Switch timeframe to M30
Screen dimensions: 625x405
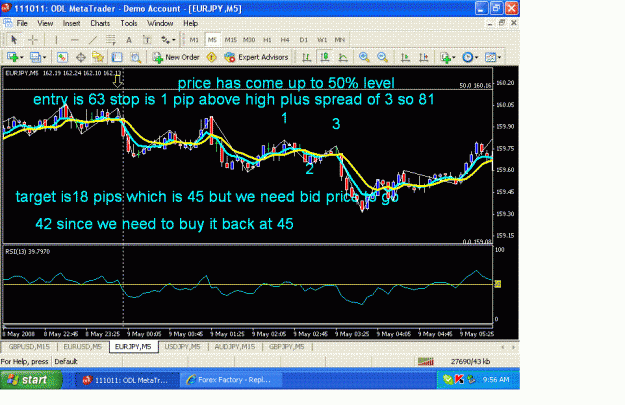249,39
